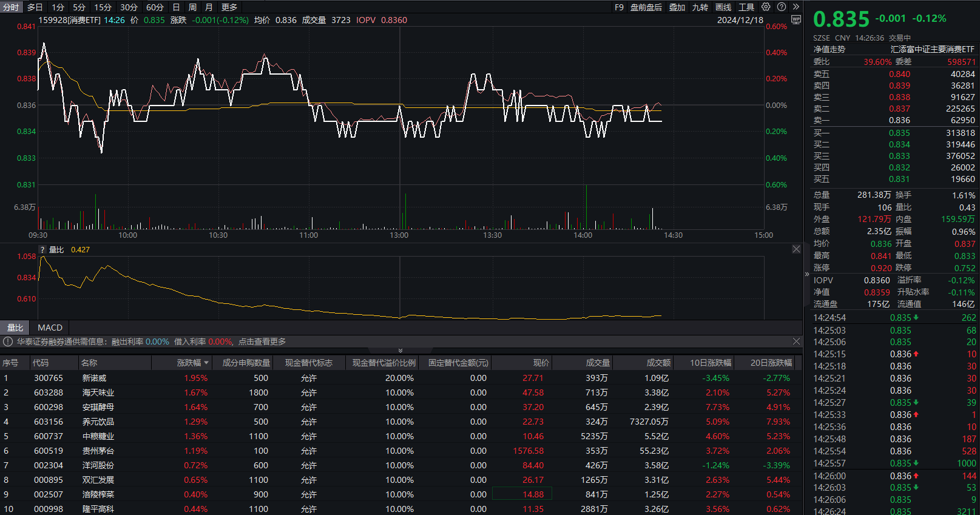980x515 pixels.
Task: Open the settings gear icon
Action: 766,7
